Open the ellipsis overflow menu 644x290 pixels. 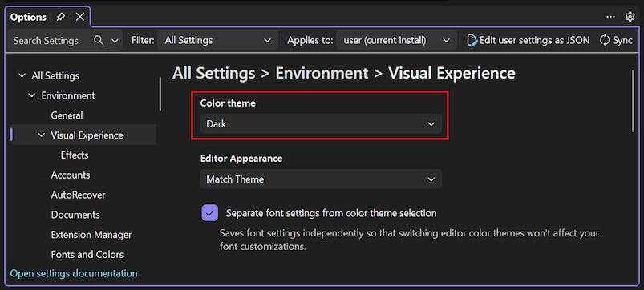(x=611, y=17)
